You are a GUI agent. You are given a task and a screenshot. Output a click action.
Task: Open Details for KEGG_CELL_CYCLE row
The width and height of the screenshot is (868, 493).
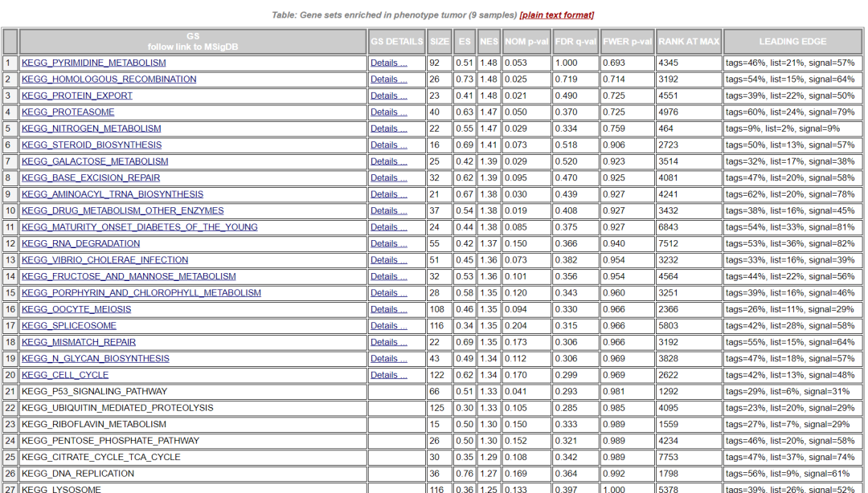pos(389,375)
